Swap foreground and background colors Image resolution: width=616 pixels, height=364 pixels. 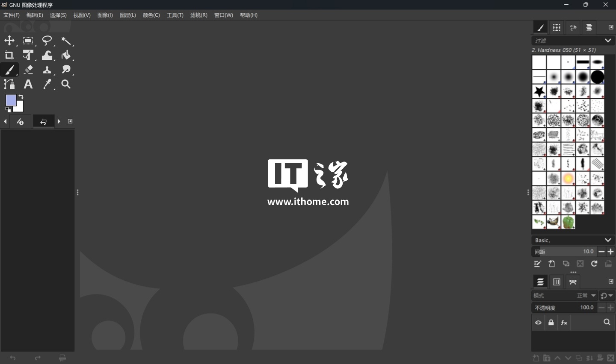point(21,97)
